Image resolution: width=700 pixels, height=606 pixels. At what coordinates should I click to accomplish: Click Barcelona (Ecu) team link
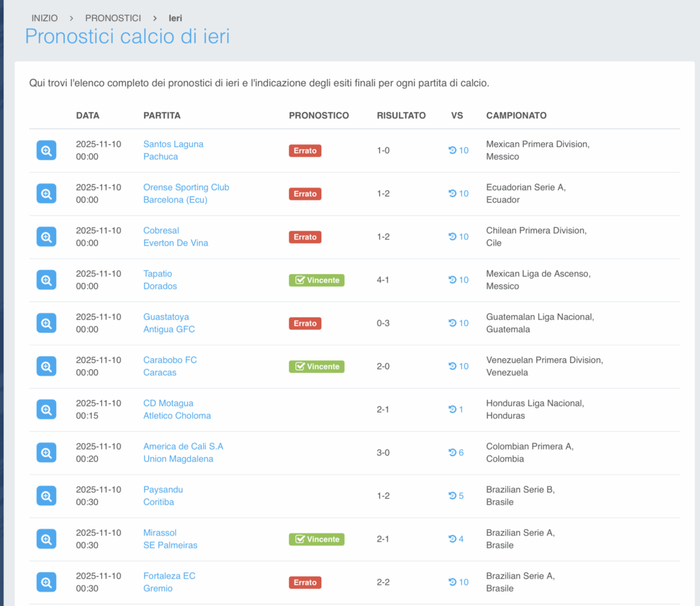175,200
